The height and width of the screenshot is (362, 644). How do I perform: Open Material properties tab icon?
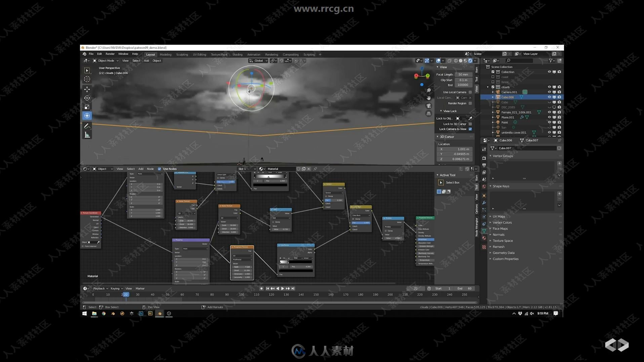[484, 238]
